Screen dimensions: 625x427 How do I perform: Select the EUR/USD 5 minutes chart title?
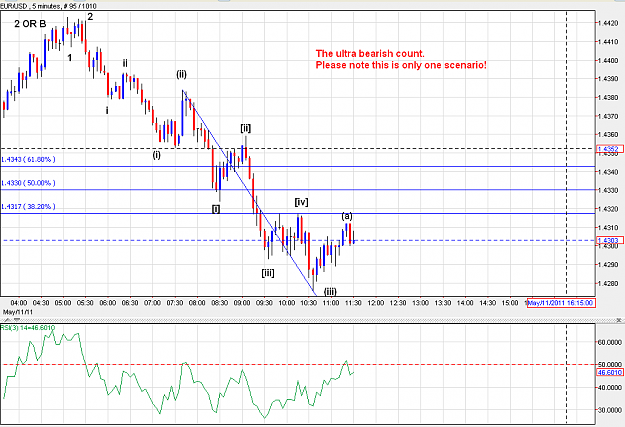(x=48, y=6)
